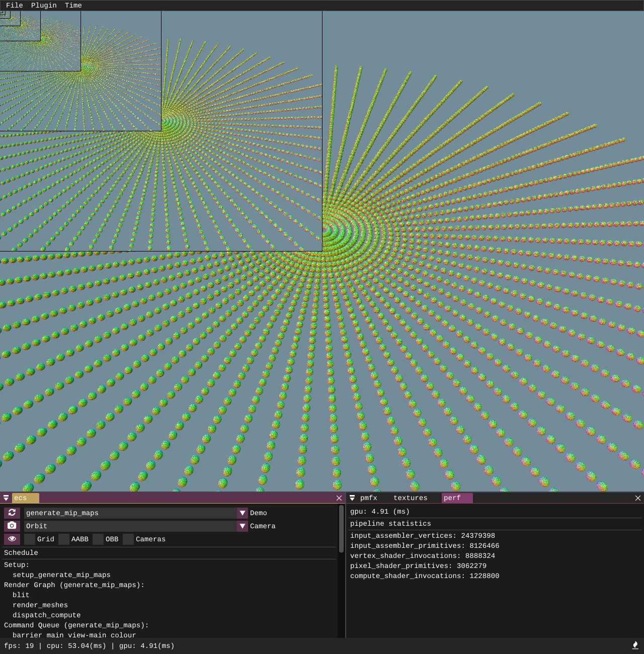
Task: Click the compute_shader_invocations line
Action: click(x=425, y=576)
